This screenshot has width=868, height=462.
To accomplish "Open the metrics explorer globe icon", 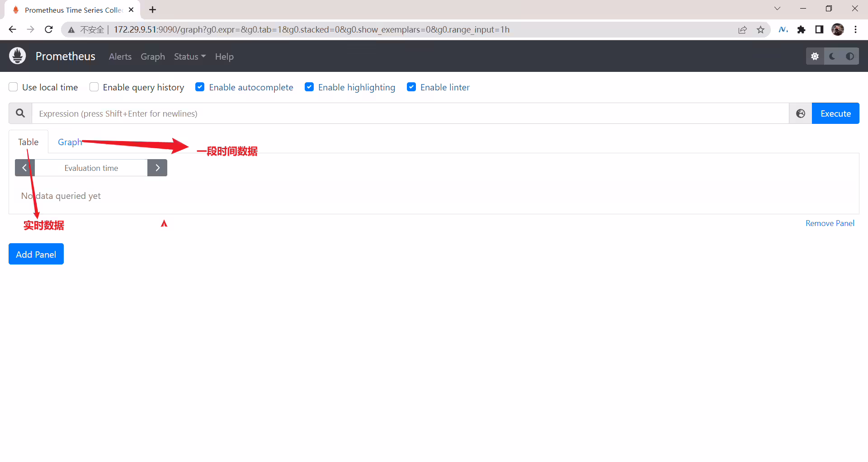I will tap(800, 113).
